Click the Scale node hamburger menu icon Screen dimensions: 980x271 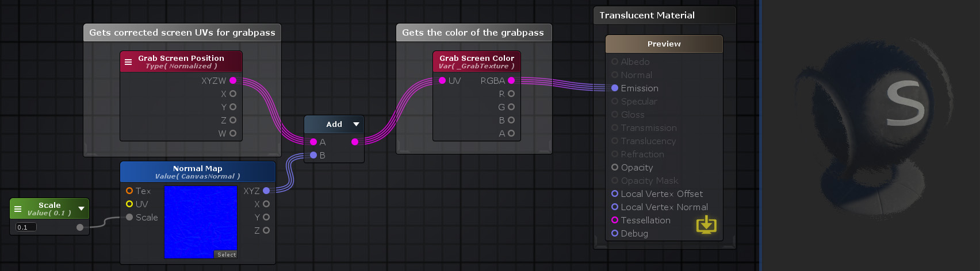tap(18, 209)
